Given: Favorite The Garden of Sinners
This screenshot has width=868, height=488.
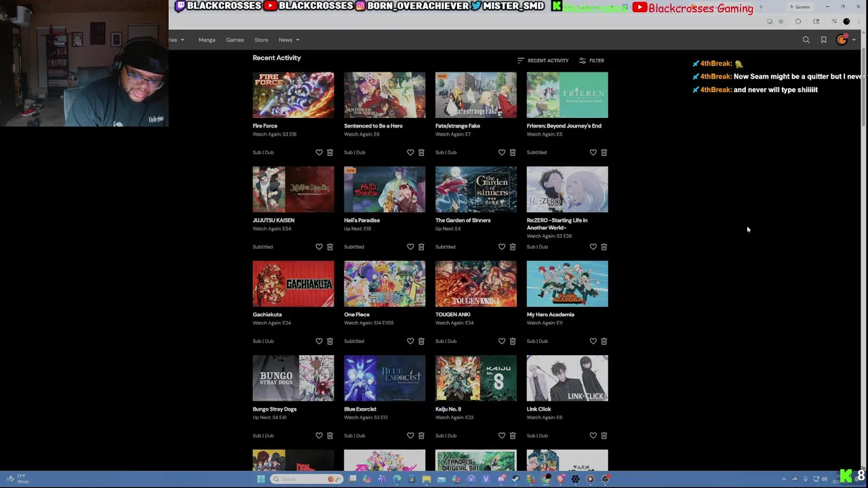Looking at the screenshot, I should pos(502,247).
